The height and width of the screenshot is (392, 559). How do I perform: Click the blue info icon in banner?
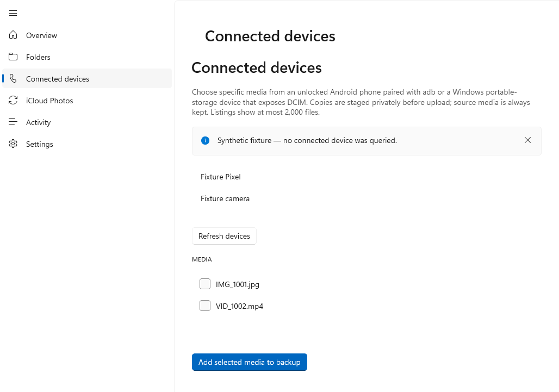pyautogui.click(x=206, y=140)
